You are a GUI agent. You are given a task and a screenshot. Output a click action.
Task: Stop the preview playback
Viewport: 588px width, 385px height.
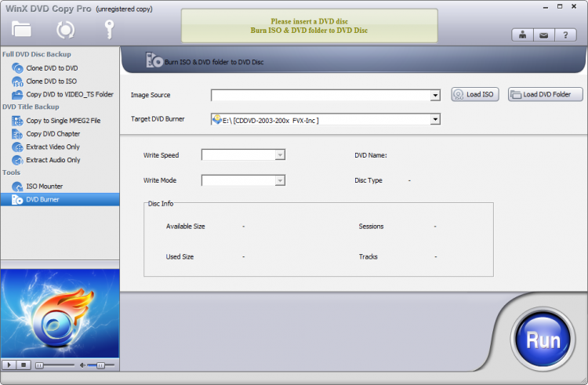[x=24, y=365]
